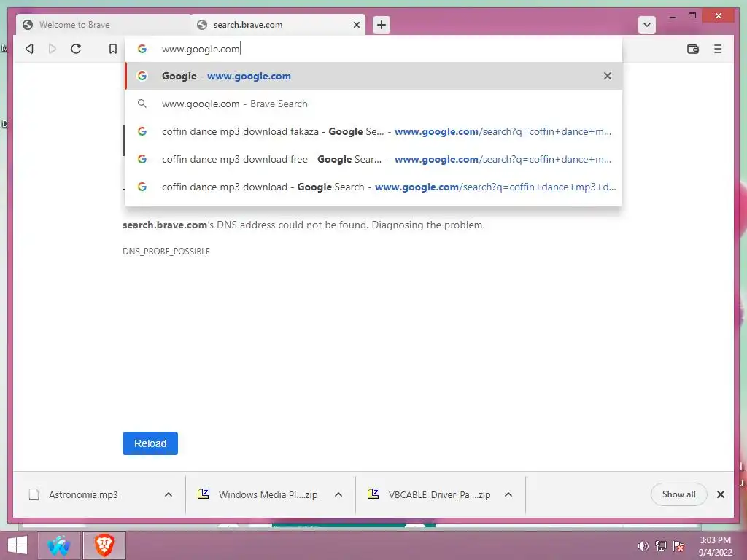Viewport: 747px width, 560px height.
Task: Open the Brave main menu hamburger icon
Action: point(718,49)
